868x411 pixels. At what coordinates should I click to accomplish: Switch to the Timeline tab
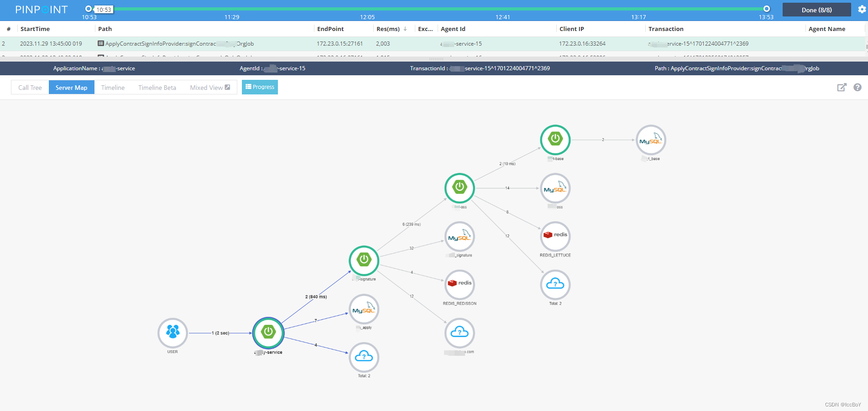point(113,88)
